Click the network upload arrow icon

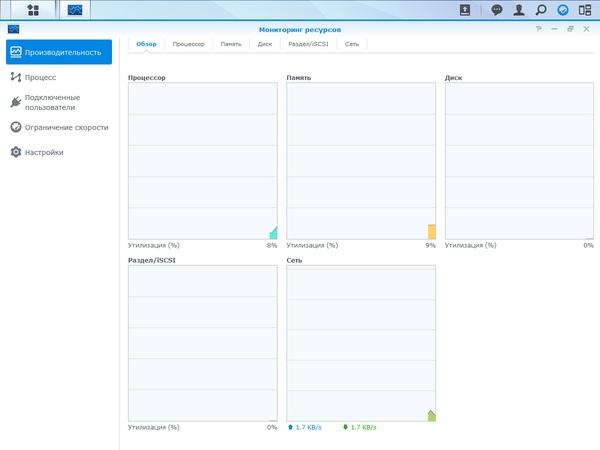pyautogui.click(x=290, y=427)
